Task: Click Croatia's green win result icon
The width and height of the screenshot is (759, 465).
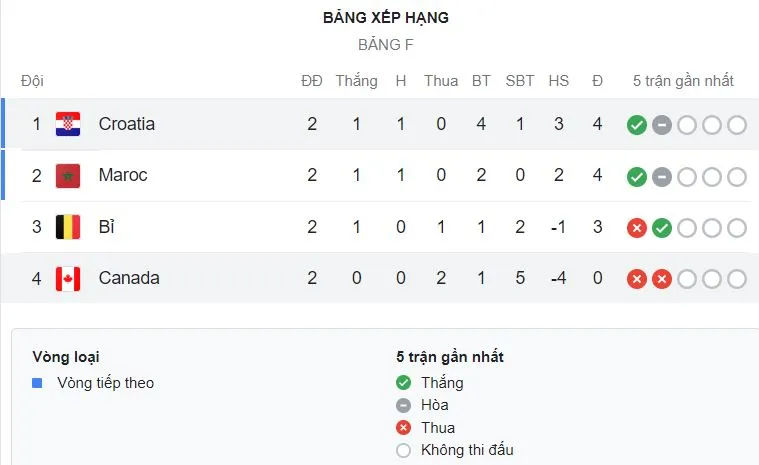Action: 636,125
